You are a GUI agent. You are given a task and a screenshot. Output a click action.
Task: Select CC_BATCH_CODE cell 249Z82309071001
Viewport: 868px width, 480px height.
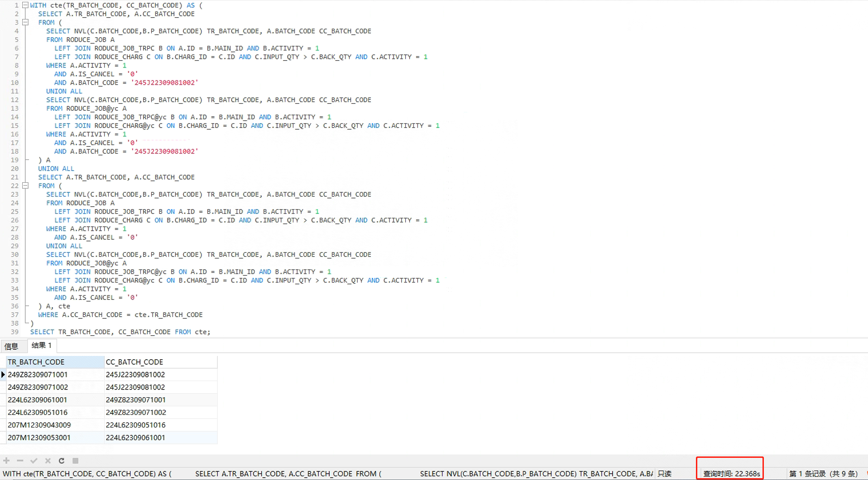(161, 400)
